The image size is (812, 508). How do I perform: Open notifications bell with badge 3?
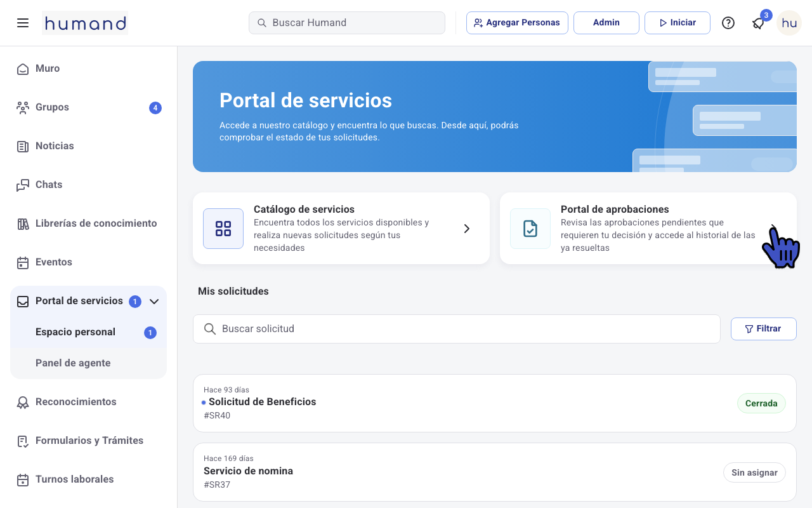pos(759,23)
